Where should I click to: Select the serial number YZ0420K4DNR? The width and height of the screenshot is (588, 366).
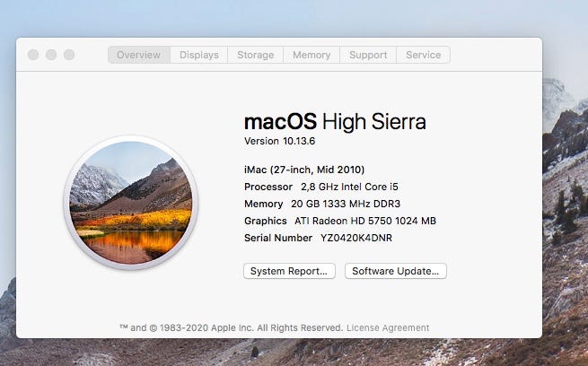click(356, 238)
